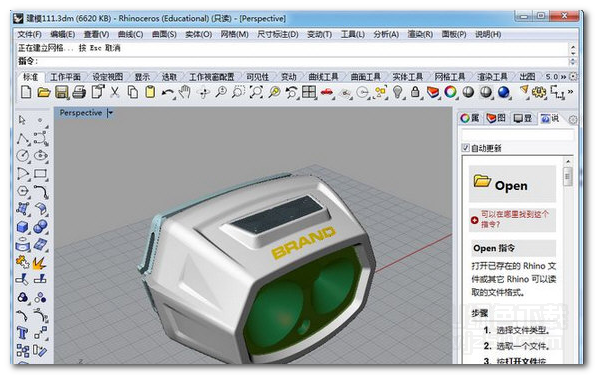595x375 pixels.
Task: Select the Pan hand tool
Action: (x=185, y=92)
